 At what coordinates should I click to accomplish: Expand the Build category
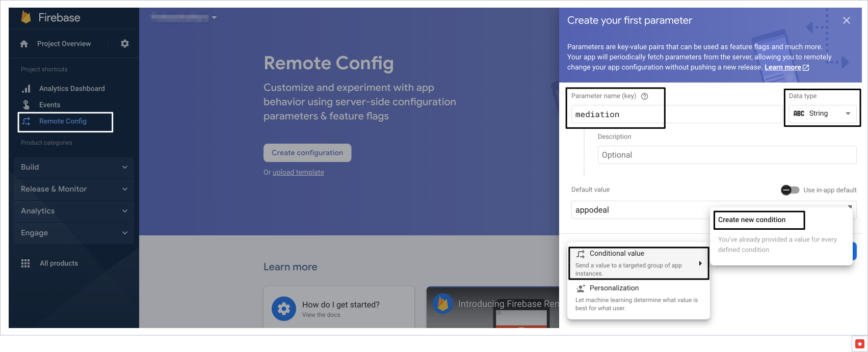[74, 167]
